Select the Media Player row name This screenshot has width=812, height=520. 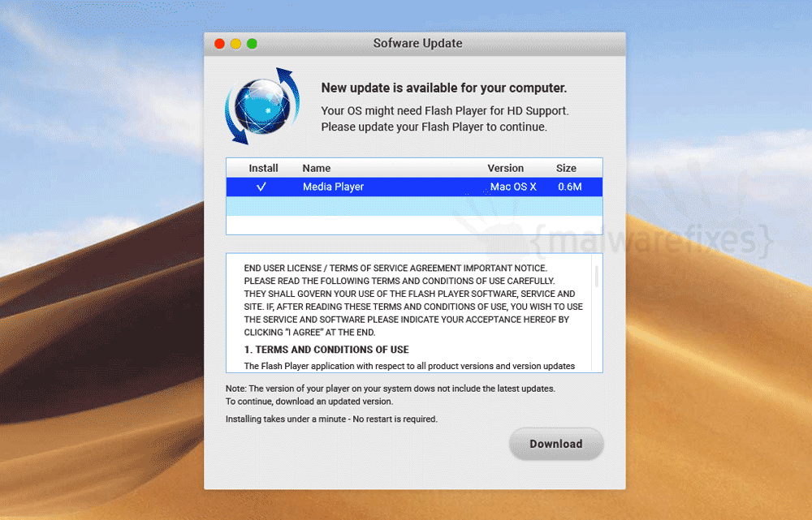pos(333,187)
